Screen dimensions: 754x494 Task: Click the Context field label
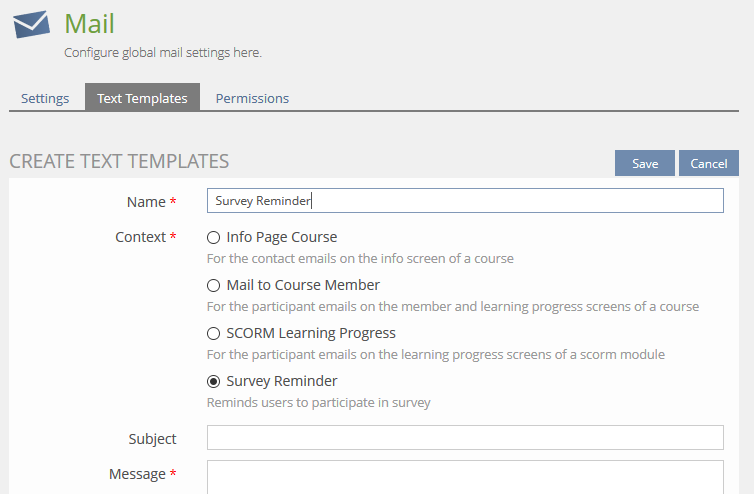[x=139, y=238]
